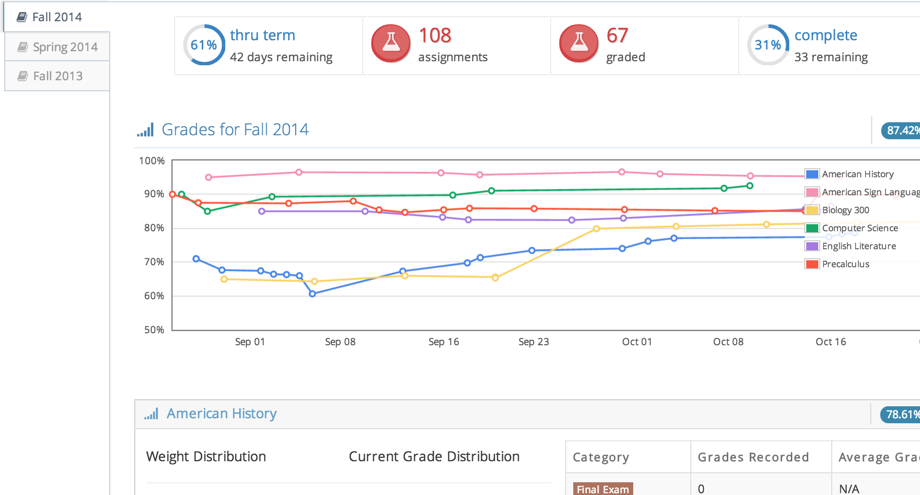Toggle Biology 300 series in chart legend

tap(845, 210)
